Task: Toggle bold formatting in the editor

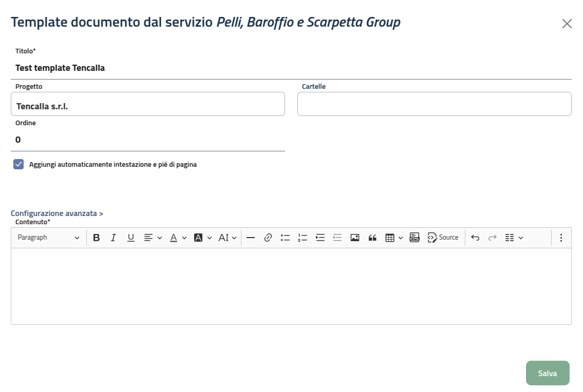Action: 96,238
